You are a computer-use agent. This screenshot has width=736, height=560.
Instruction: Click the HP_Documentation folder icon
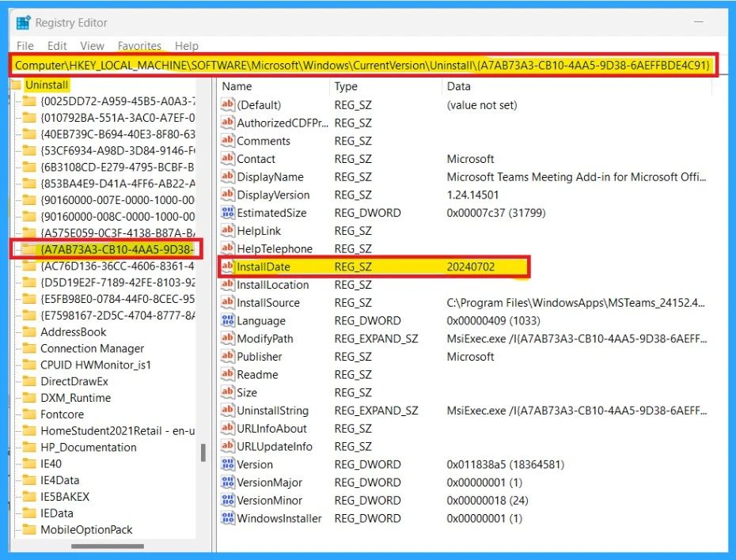[29, 447]
